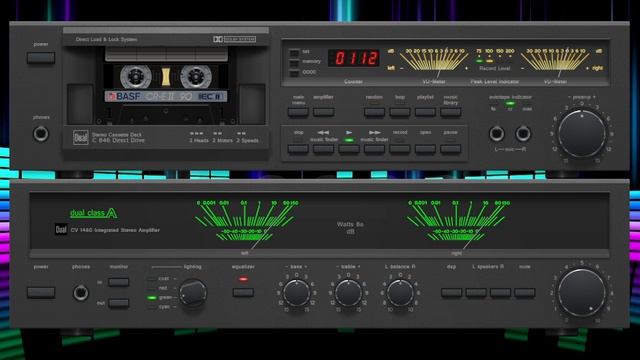Image resolution: width=640 pixels, height=360 pixels.
Task: Click the Dual logo on the amplifier
Action: click(x=61, y=230)
